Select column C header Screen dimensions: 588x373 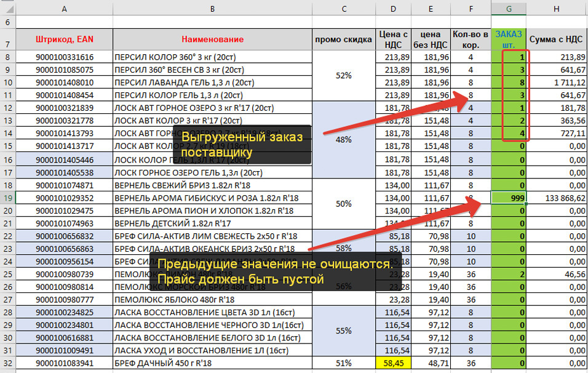click(x=344, y=9)
